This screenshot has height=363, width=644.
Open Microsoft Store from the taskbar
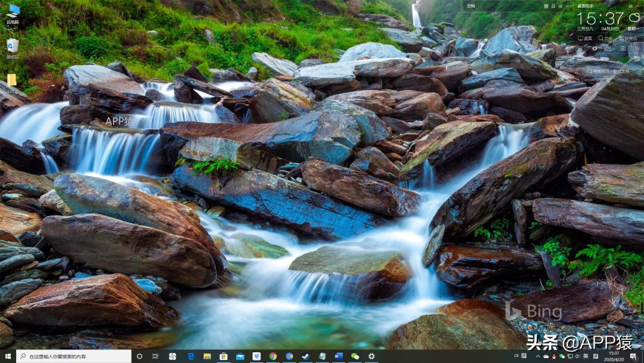click(x=224, y=356)
